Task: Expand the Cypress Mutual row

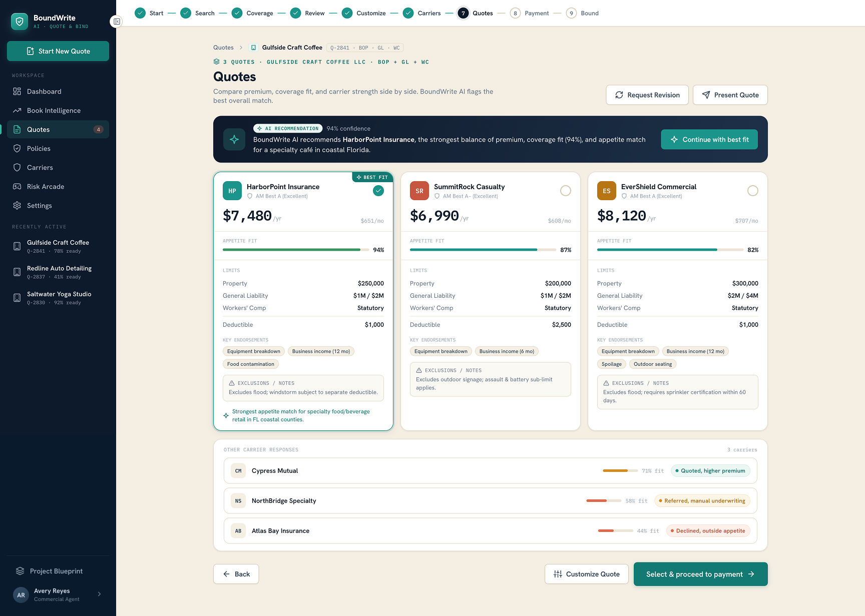Action: [491, 471]
